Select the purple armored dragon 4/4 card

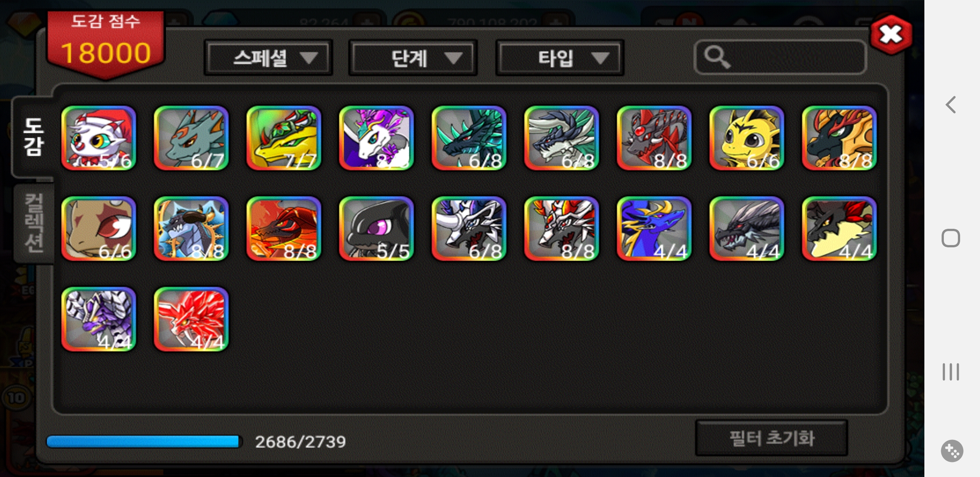tap(98, 319)
